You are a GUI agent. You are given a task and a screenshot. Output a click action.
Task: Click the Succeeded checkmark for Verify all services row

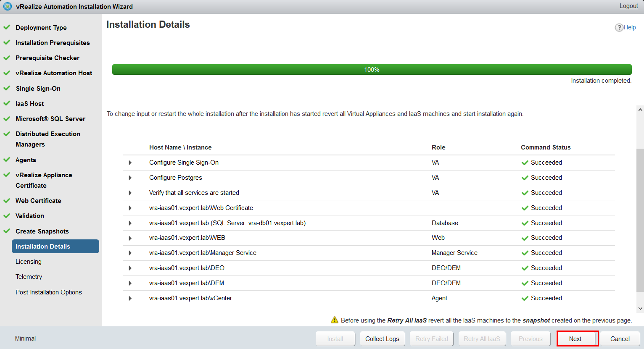[x=525, y=193]
